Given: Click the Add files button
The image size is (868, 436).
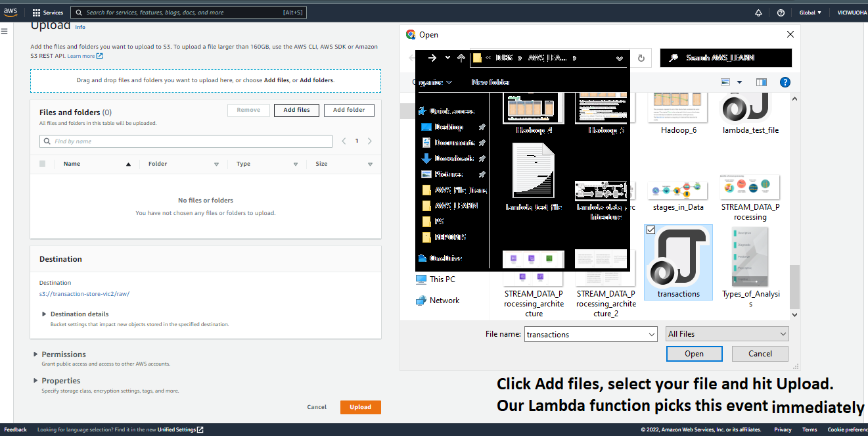Looking at the screenshot, I should (x=296, y=110).
